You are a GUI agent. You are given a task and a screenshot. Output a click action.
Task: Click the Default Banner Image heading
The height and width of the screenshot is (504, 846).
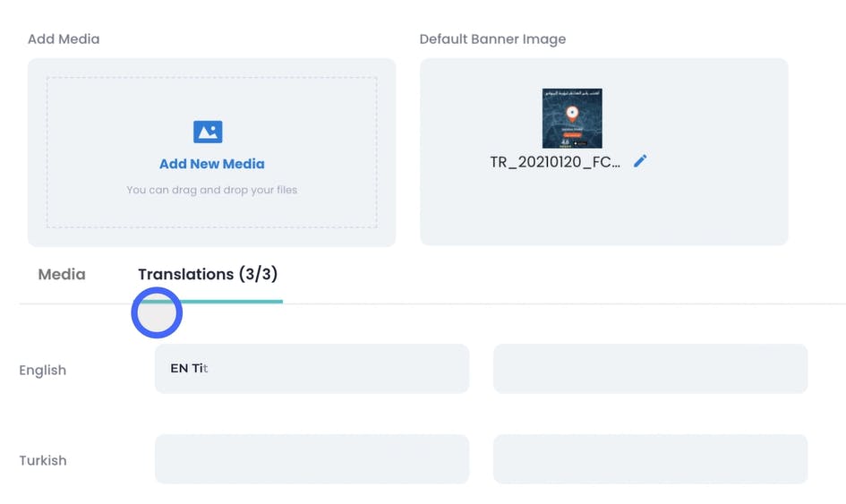[x=492, y=38]
